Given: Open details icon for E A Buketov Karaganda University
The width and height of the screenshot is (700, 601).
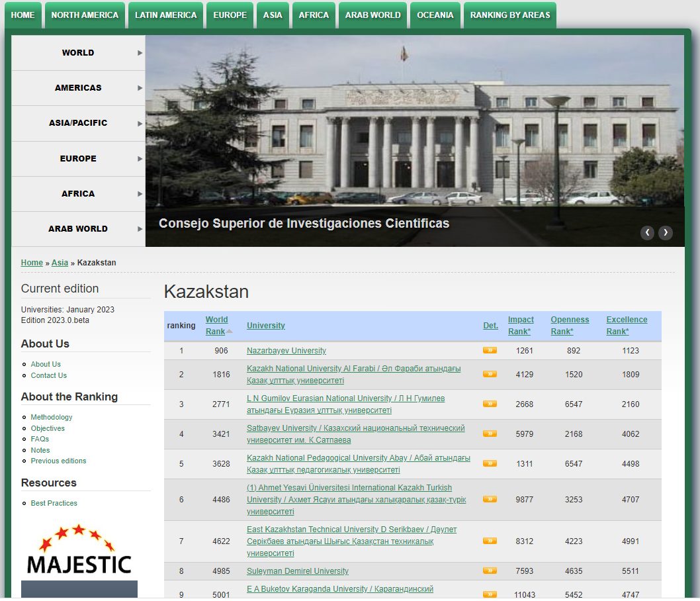Looking at the screenshot, I should click(x=490, y=594).
